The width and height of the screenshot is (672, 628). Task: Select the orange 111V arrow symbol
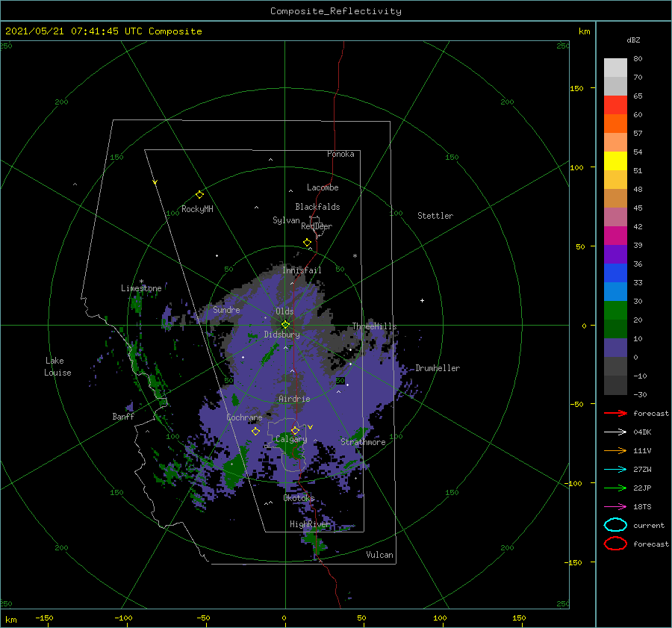click(615, 450)
